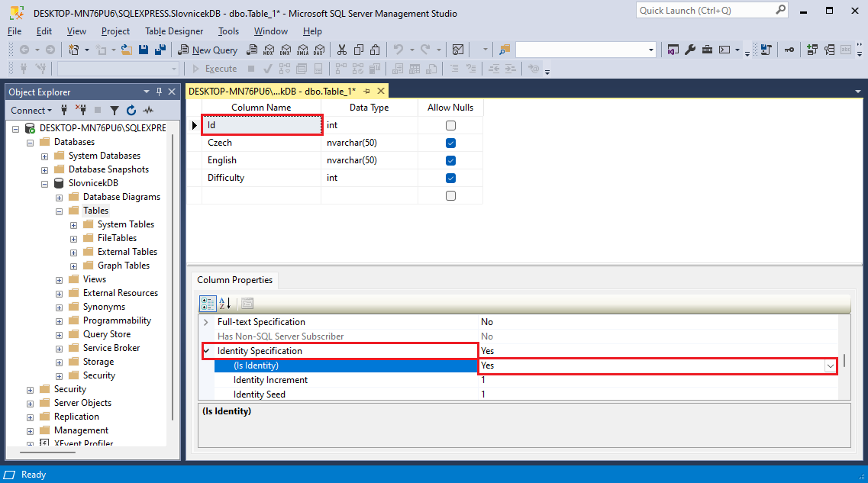
Task: Uncheck Allow Nulls for Czech column
Action: point(450,143)
